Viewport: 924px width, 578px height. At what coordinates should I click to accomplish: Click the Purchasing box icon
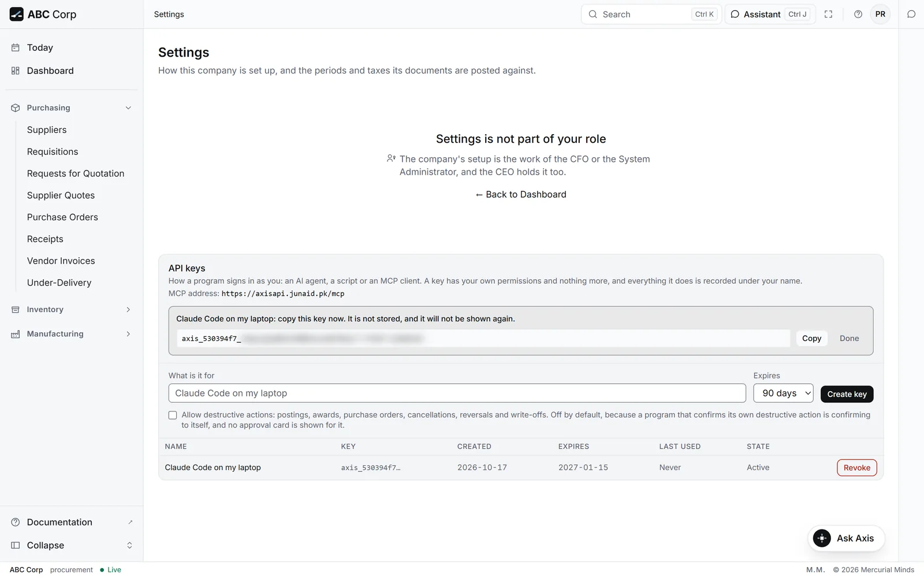[x=16, y=108]
